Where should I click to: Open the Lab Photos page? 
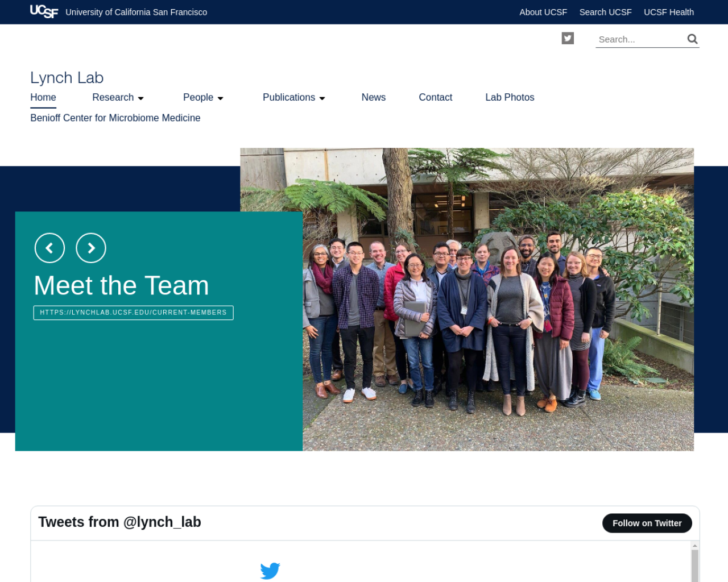(510, 97)
